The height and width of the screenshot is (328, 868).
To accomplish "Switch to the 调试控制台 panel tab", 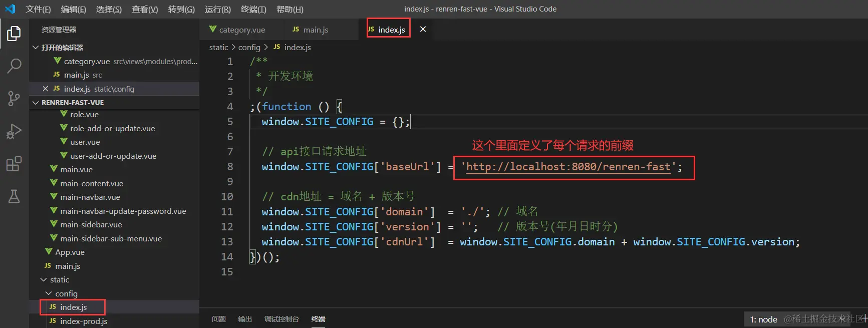I will pos(281,319).
